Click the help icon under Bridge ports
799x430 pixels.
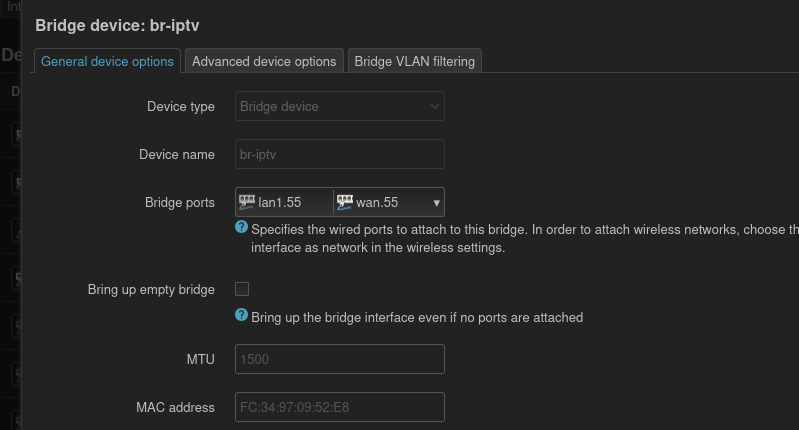point(241,227)
